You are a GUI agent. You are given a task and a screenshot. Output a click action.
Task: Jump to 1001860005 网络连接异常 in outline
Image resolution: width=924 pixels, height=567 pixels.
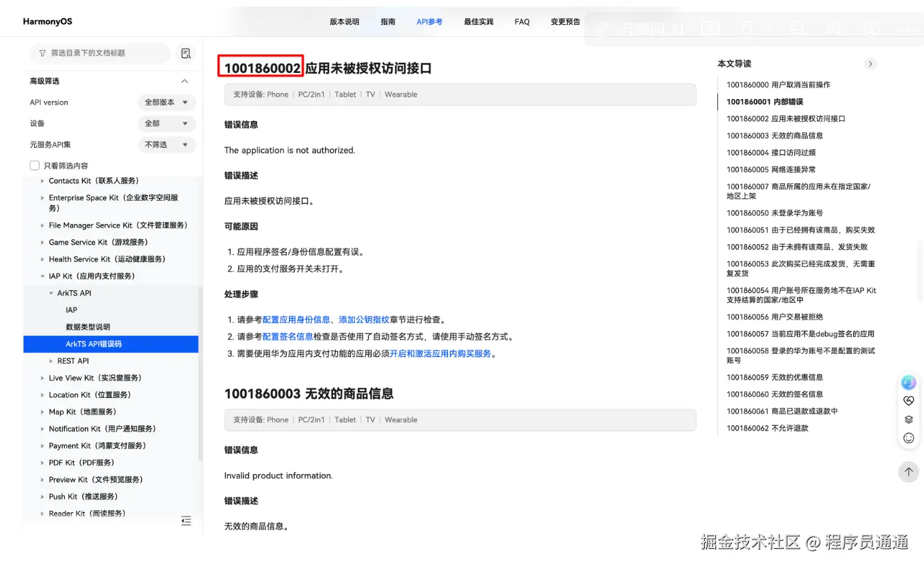click(771, 170)
